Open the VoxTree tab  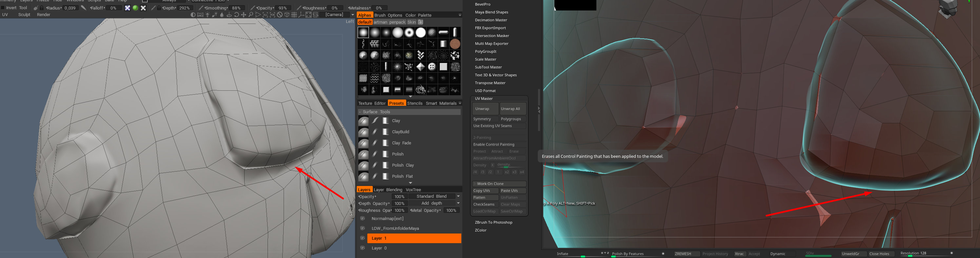pos(413,190)
